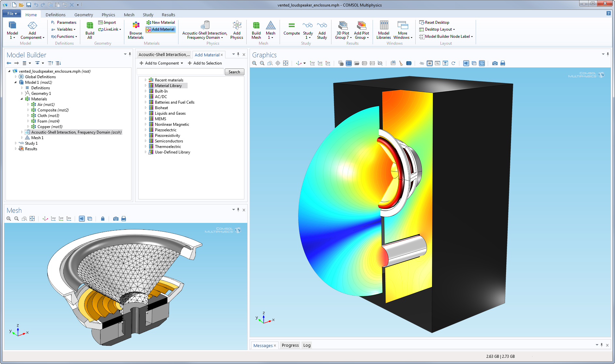Open the File menu
The image size is (615, 364).
coord(12,14)
